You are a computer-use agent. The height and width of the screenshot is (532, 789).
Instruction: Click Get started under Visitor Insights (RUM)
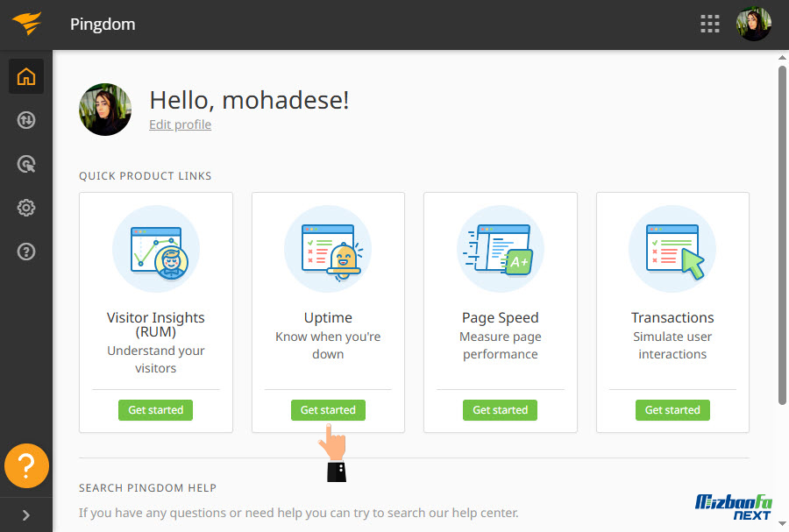(x=155, y=410)
